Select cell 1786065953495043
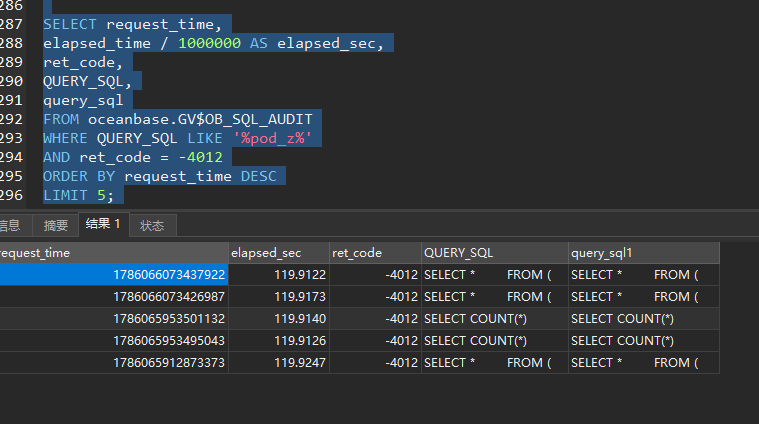Screen dimensions: 759x424 (x=114, y=341)
